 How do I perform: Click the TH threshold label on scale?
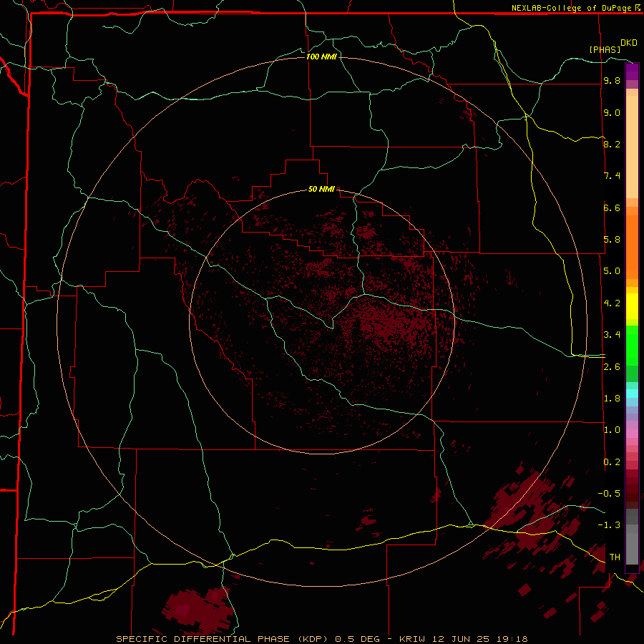[x=615, y=557]
